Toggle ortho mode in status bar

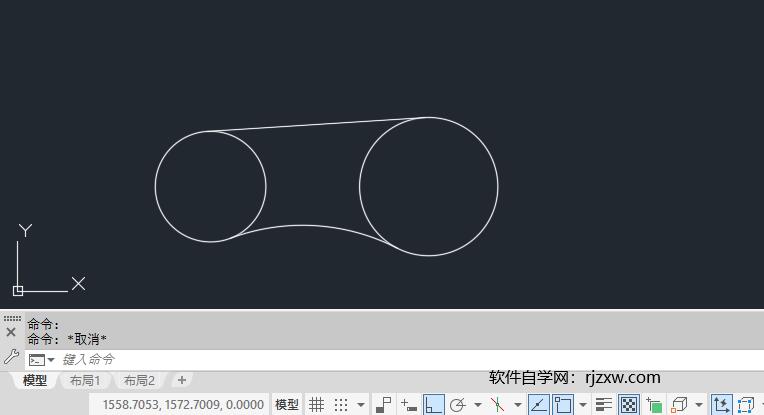click(x=434, y=405)
